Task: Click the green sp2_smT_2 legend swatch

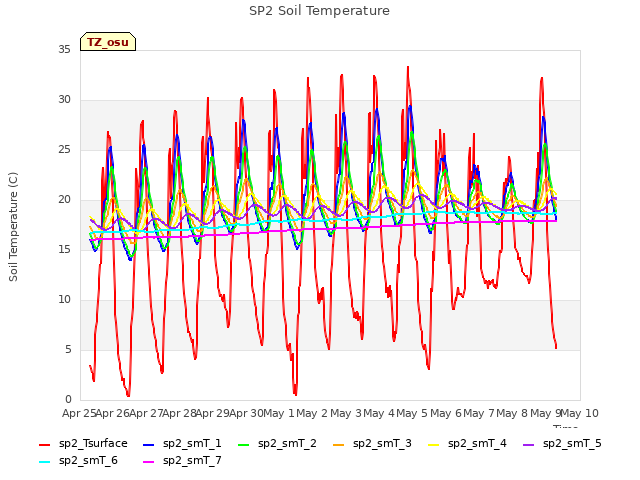Action: 244,445
